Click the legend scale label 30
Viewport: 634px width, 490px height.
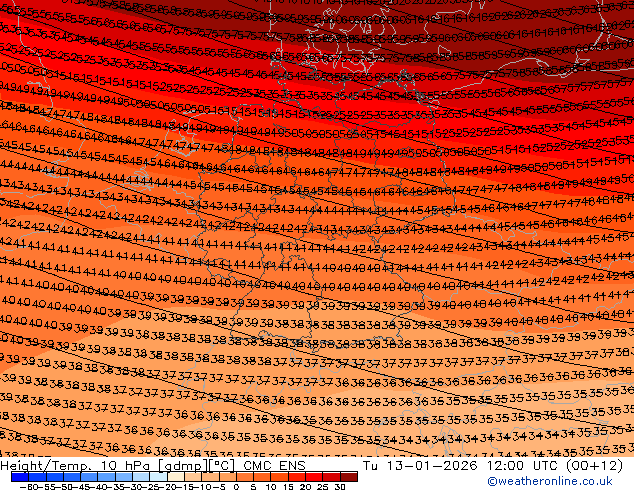coord(340,487)
